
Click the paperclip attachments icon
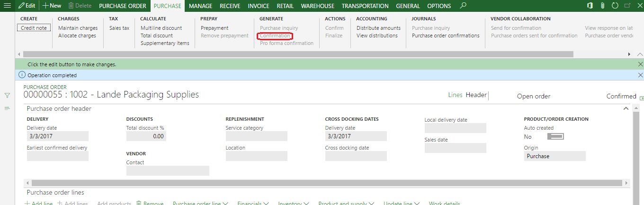tap(602, 6)
